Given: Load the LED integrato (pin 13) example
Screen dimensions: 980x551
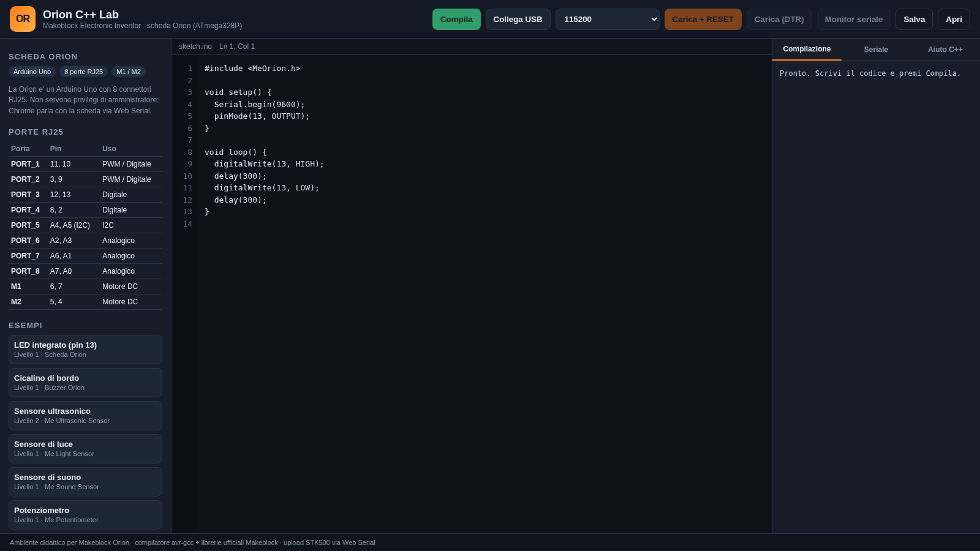Looking at the screenshot, I should click(85, 350).
